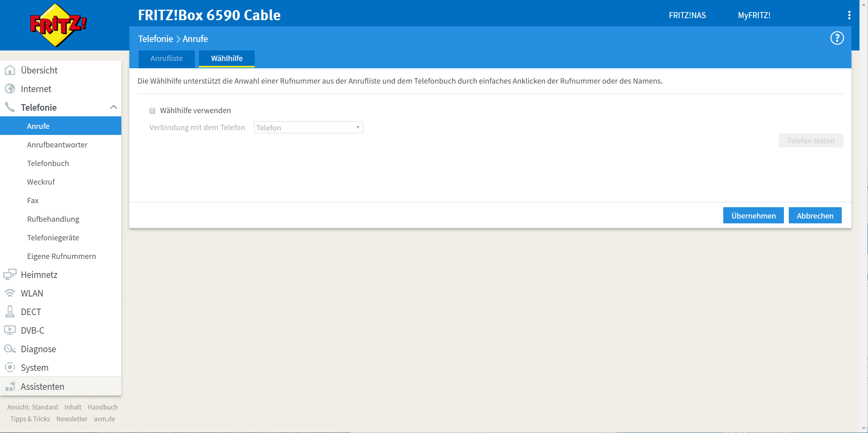Open the Telefon connection dropdown
The width and height of the screenshot is (868, 433).
click(308, 128)
